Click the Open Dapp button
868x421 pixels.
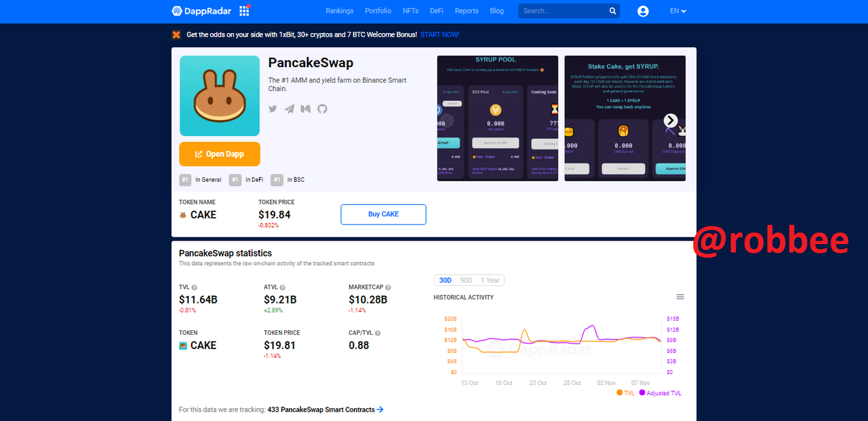[220, 154]
